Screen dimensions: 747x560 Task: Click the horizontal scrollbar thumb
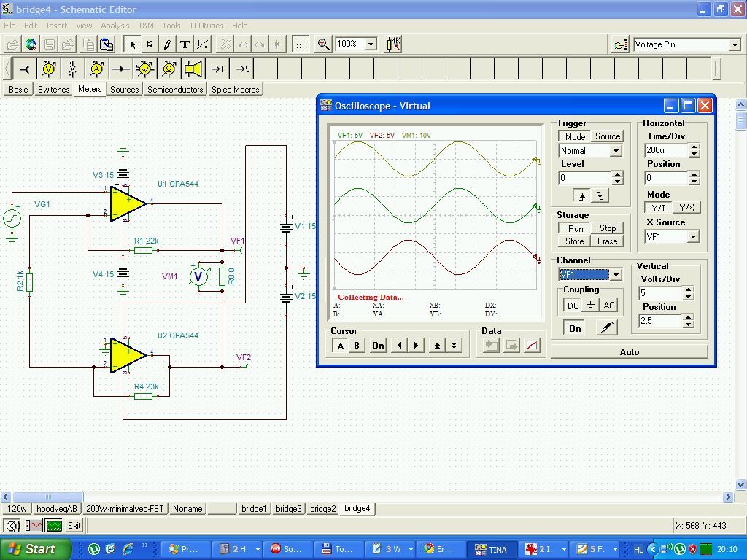[x=47, y=497]
